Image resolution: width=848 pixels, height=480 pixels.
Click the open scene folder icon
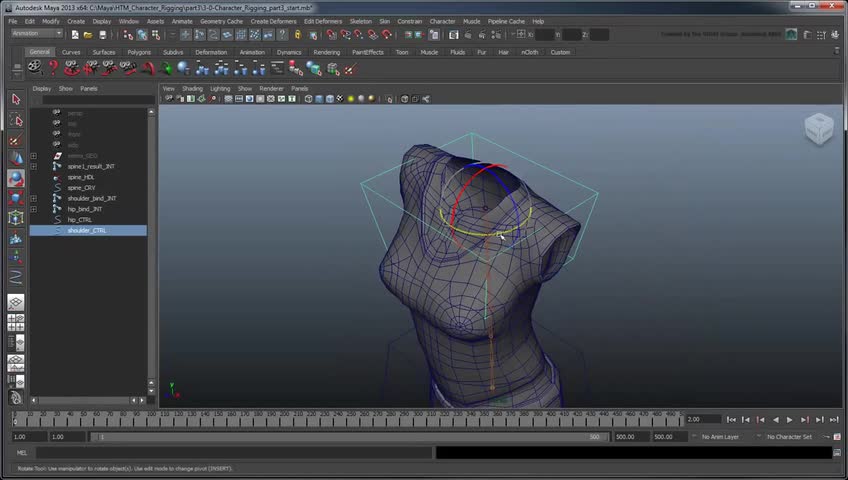click(88, 34)
